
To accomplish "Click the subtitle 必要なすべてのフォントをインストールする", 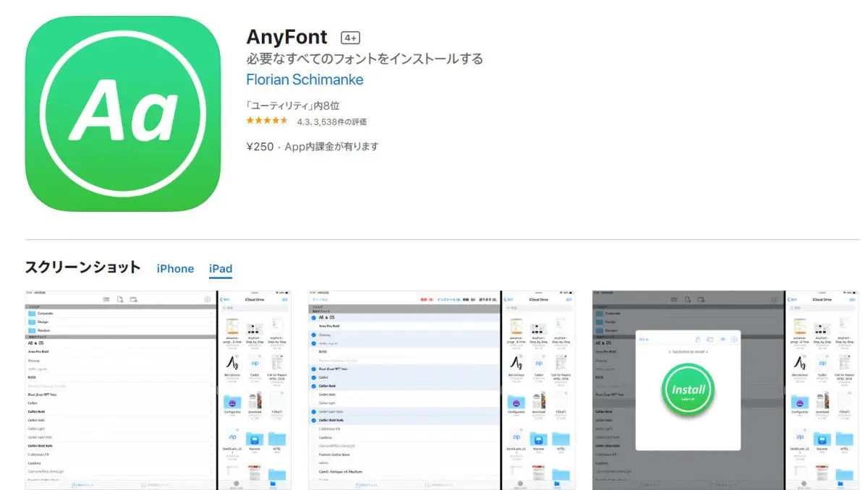I will 365,59.
